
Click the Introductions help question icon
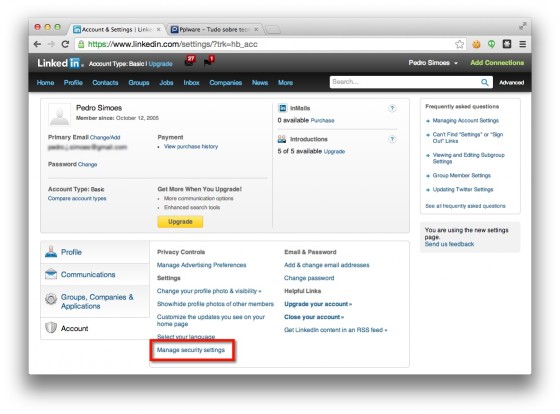point(392,139)
